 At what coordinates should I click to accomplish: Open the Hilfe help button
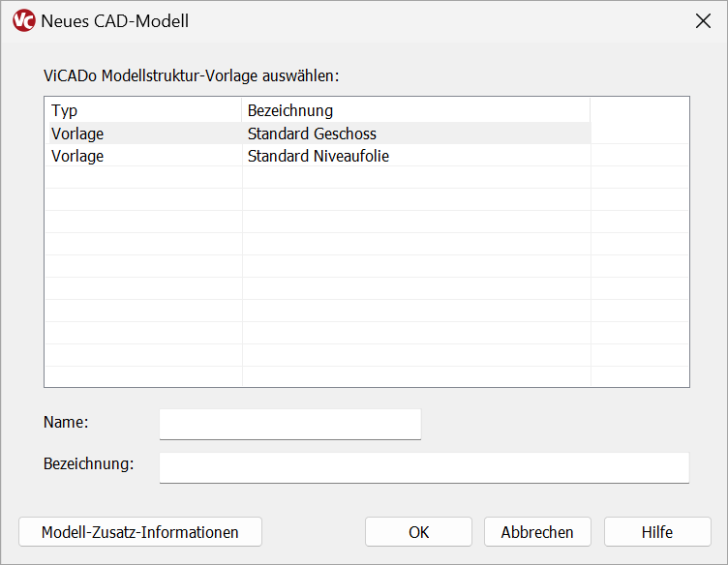(x=657, y=531)
